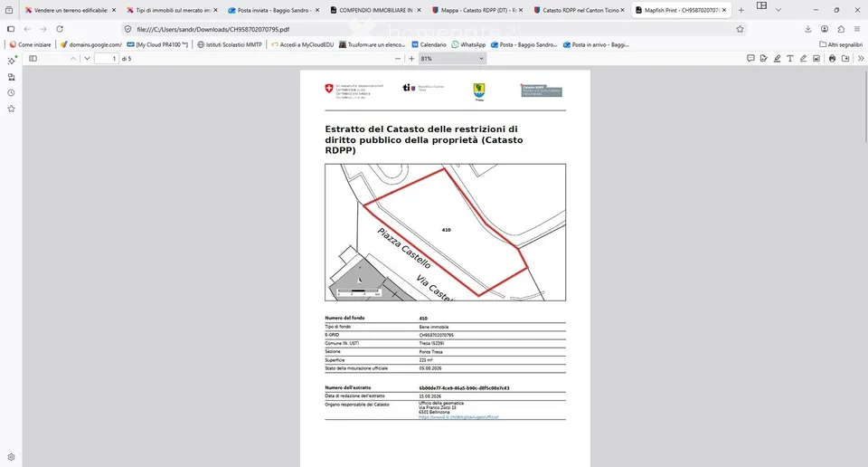
Task: Select the PDF add text tool
Action: click(790, 58)
